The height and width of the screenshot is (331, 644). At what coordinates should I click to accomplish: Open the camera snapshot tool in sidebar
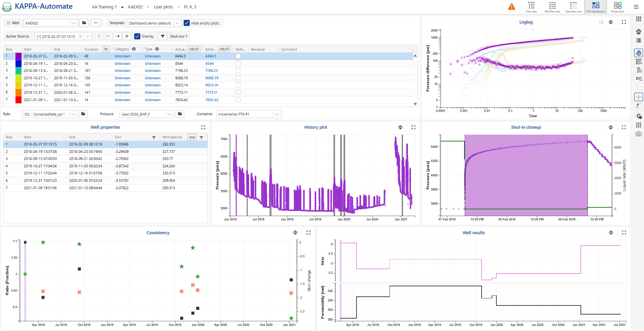click(x=639, y=133)
